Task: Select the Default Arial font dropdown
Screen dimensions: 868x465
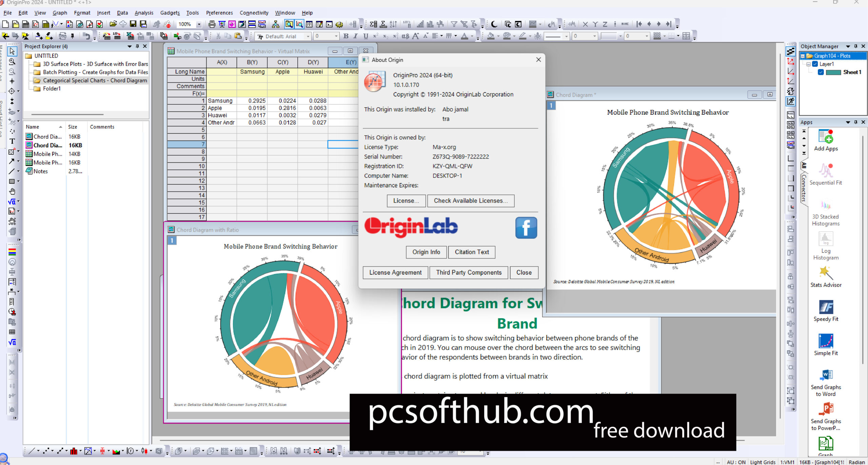Action: pyautogui.click(x=288, y=36)
